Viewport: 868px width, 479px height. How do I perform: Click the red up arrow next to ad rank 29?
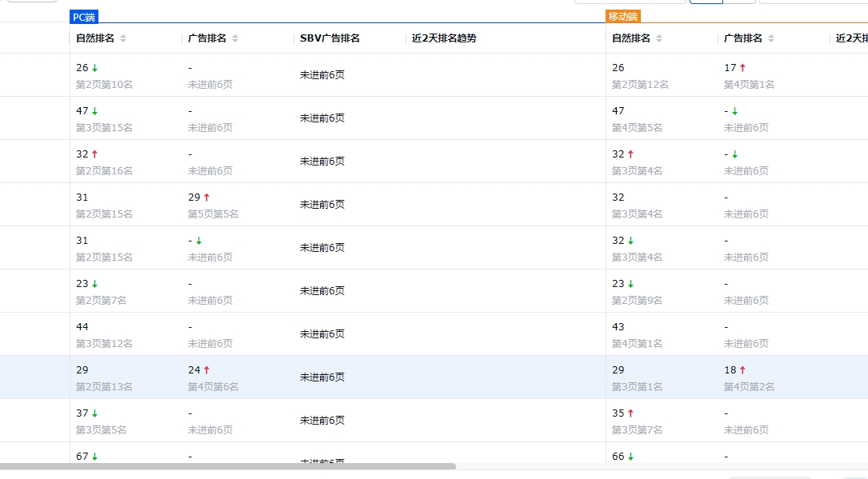click(205, 197)
